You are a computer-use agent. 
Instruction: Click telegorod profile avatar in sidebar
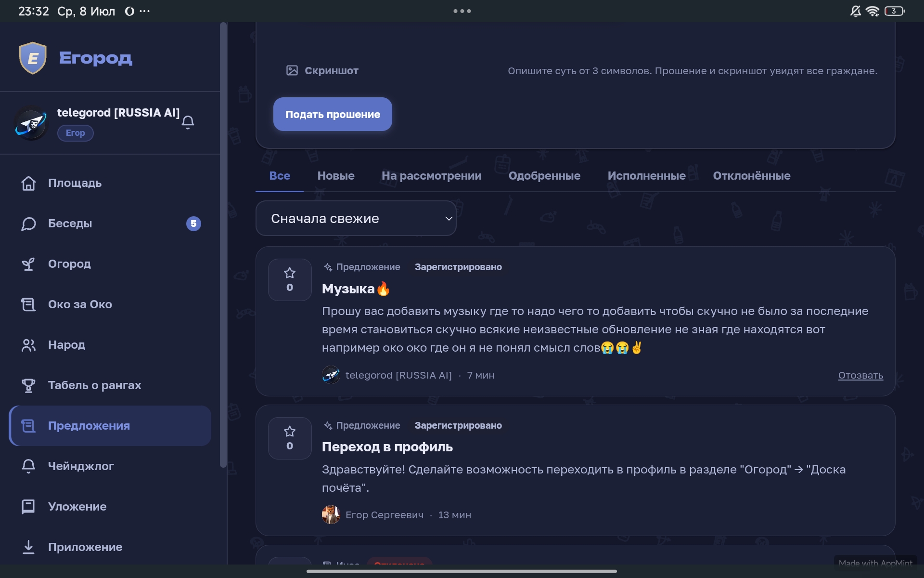(31, 123)
